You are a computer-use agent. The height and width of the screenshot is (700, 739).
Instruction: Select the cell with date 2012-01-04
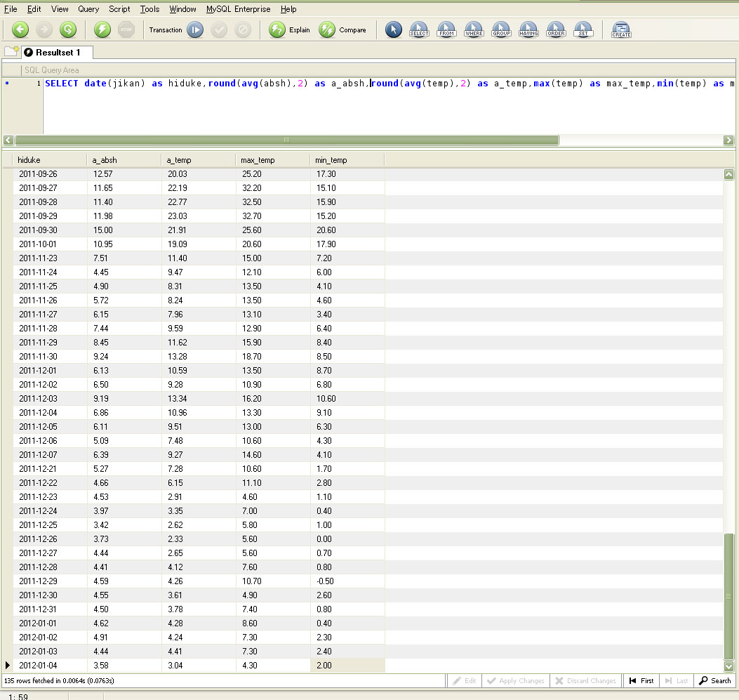50,665
